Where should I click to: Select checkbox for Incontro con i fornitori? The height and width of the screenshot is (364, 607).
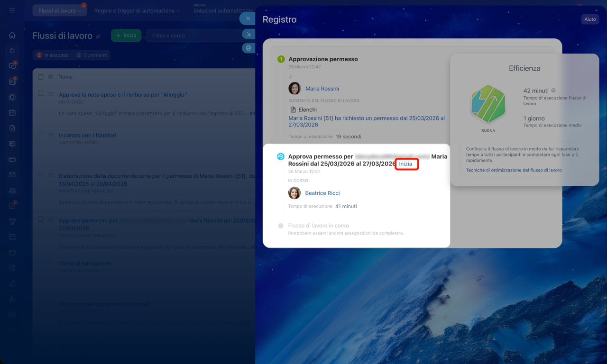[x=41, y=135]
